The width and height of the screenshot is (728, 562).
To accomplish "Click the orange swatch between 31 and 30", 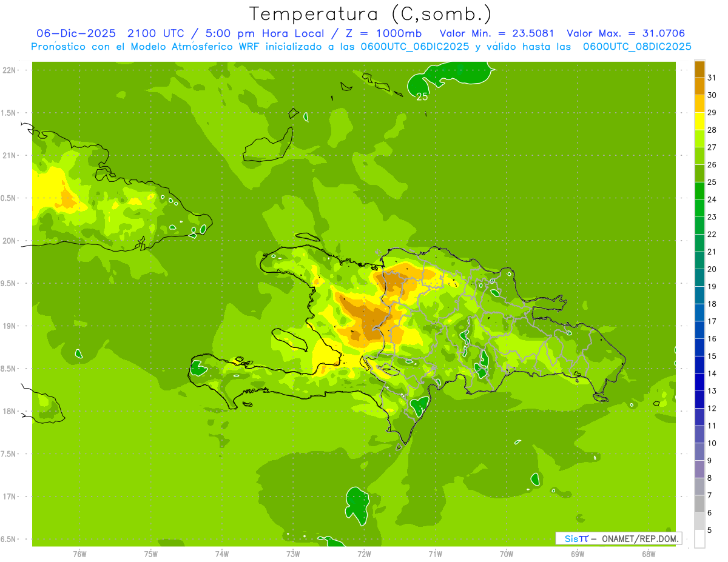I will 699,87.
